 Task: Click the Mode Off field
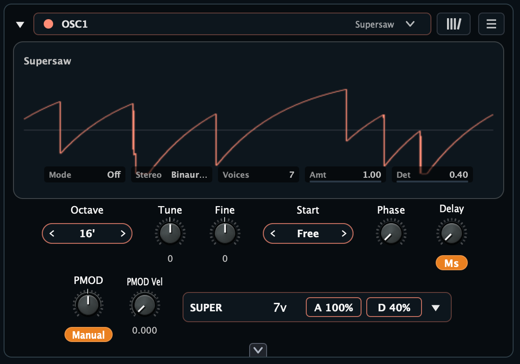tap(85, 175)
